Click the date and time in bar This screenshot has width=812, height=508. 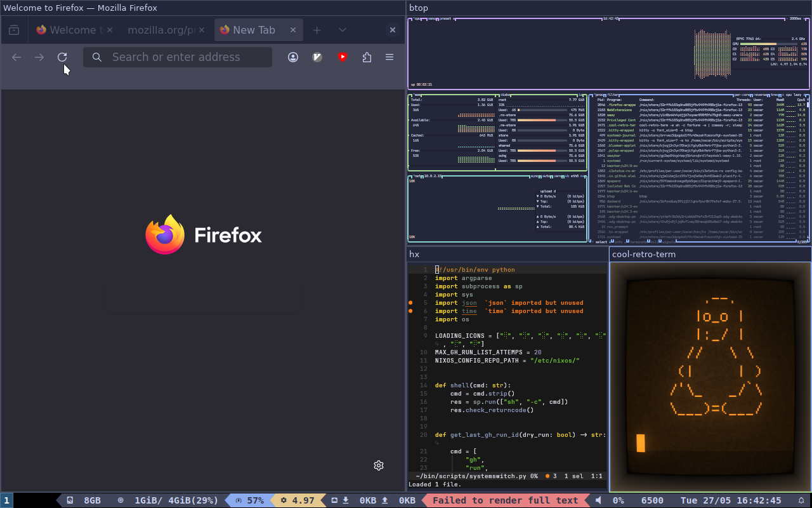tap(731, 500)
